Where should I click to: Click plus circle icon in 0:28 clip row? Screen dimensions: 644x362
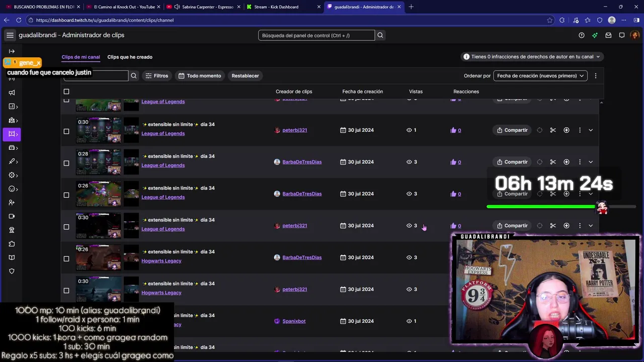tap(567, 162)
